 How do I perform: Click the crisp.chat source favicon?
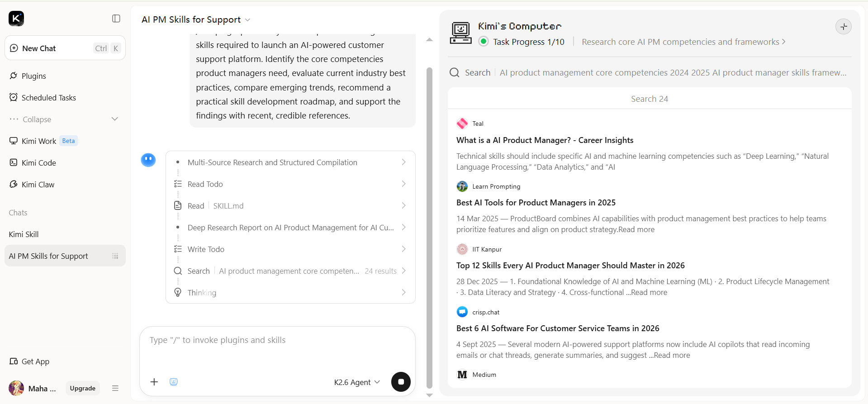462,312
